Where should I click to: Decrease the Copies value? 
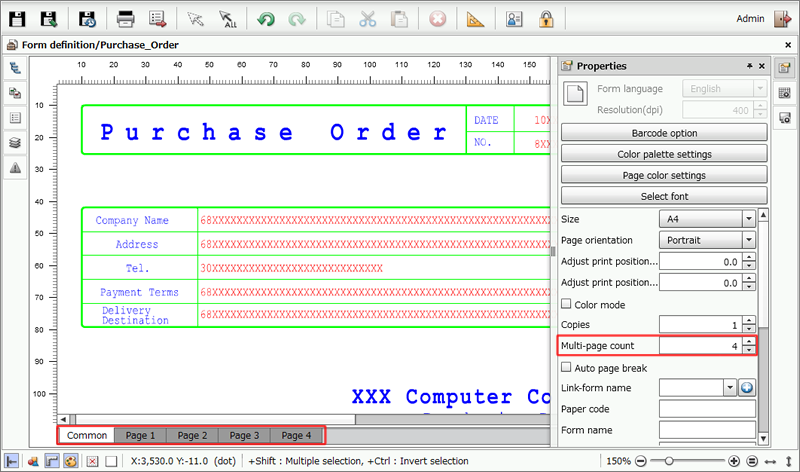click(748, 329)
